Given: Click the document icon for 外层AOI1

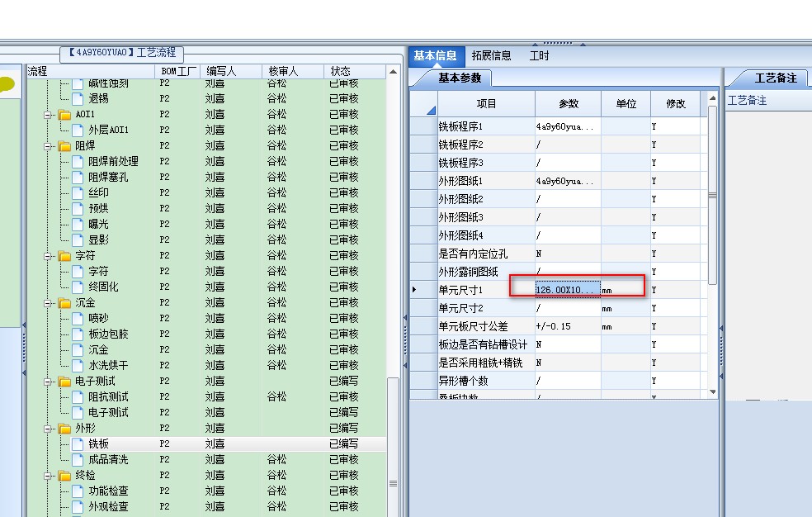Looking at the screenshot, I should point(78,130).
